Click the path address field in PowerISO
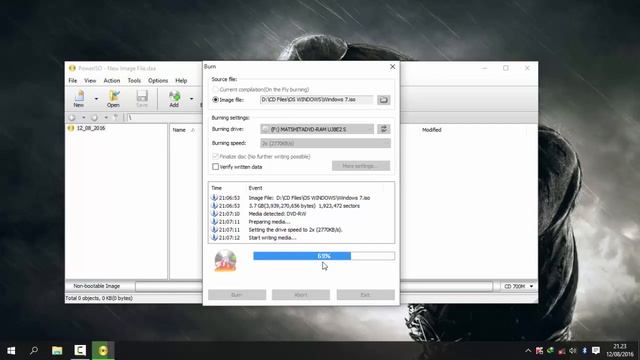The image size is (640, 360). pos(164,118)
